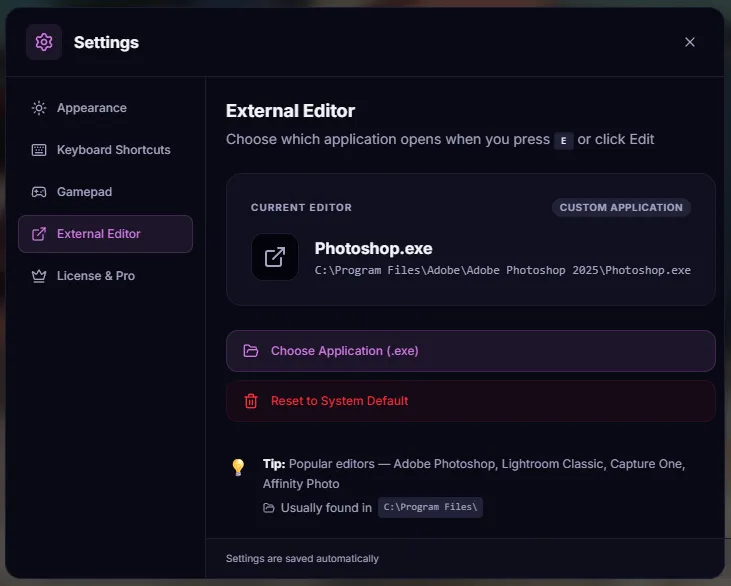
Task: Open the License & Pro section
Action: click(105, 276)
